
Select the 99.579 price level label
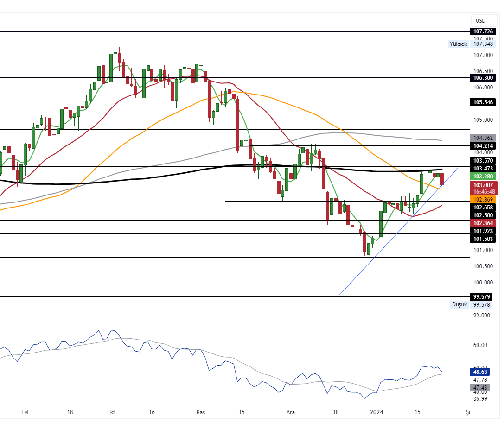point(482,296)
